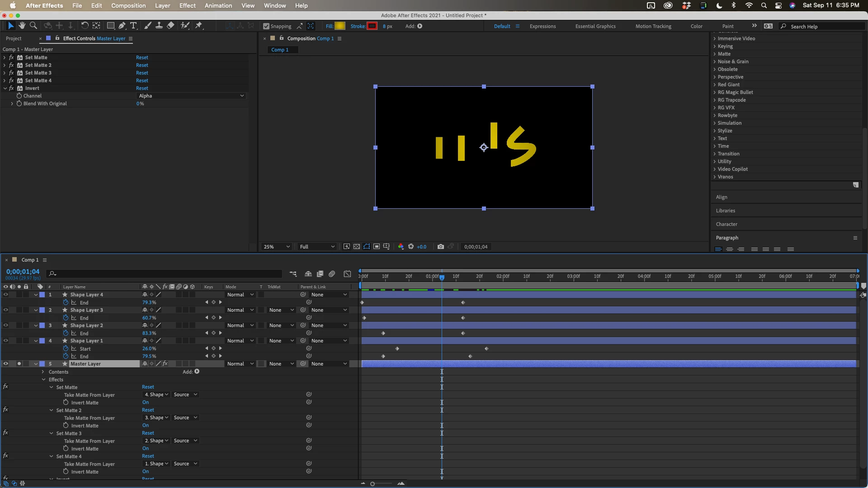Reset the Set Matte 3 effect
868x488 pixels.
pos(142,73)
